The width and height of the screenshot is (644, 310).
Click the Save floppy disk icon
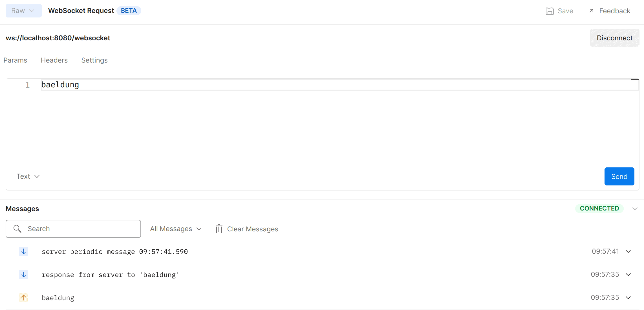(x=550, y=11)
